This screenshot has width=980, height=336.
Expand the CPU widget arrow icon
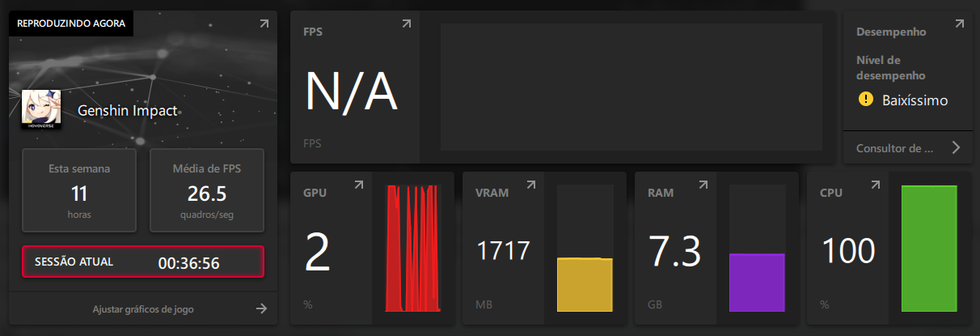[876, 185]
